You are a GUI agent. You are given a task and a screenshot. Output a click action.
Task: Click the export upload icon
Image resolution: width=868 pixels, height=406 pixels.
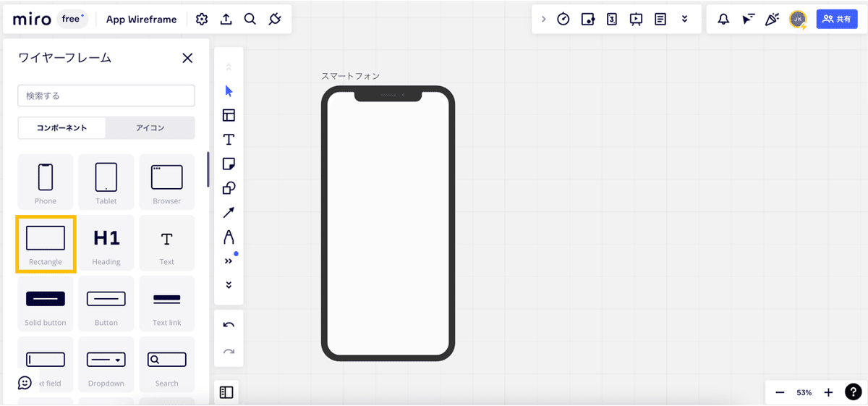226,20
